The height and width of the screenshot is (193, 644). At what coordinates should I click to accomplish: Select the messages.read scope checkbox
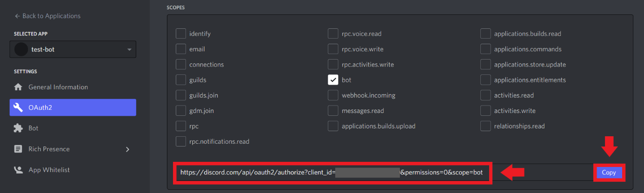pyautogui.click(x=333, y=111)
